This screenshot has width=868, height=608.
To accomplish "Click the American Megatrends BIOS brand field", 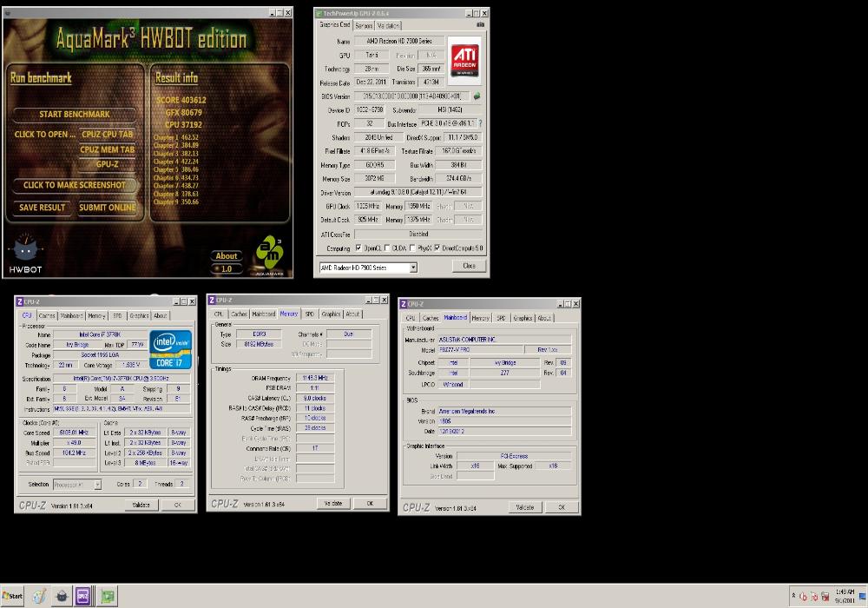I will (504, 412).
